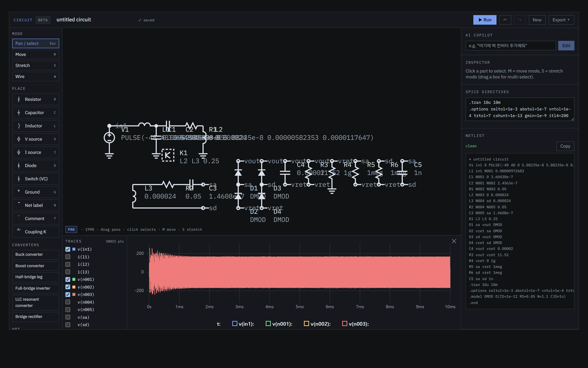This screenshot has width=588, height=368.
Task: Insert the Buck converter template
Action: click(35, 255)
